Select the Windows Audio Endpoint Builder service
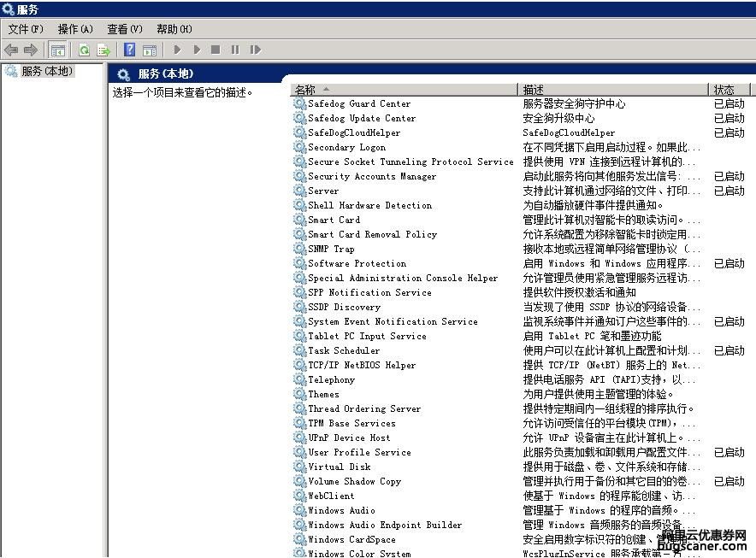The width and height of the screenshot is (756, 558). (385, 525)
